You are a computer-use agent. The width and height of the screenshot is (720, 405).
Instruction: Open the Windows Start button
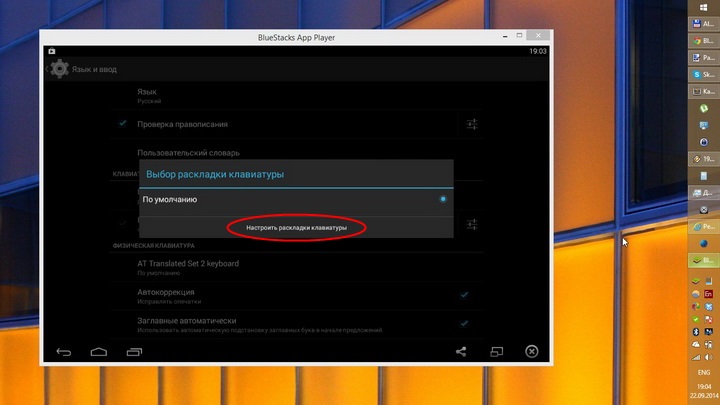pos(702,9)
